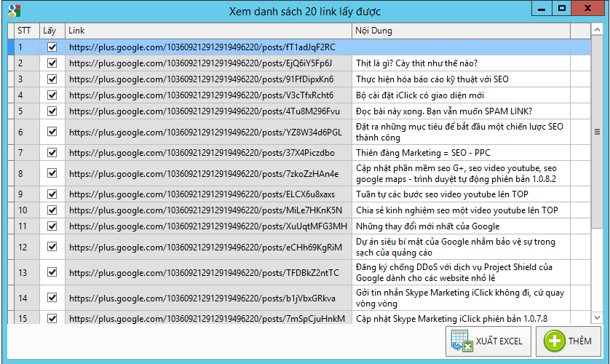Click the 'Gởi tin nhắn Skype Marketing' cell
This screenshot has height=364, width=610.
click(x=461, y=298)
